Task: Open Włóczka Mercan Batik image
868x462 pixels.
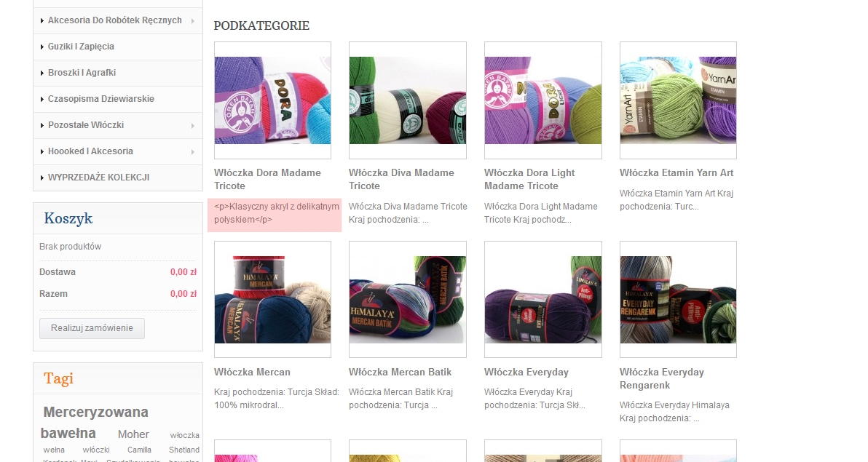Action: [x=408, y=299]
